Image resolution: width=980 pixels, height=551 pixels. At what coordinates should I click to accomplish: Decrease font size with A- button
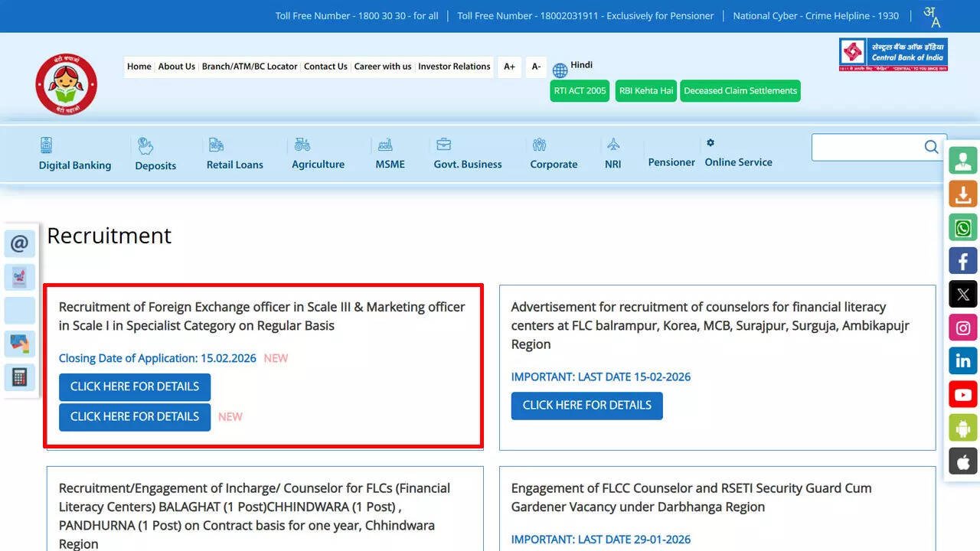pos(536,67)
